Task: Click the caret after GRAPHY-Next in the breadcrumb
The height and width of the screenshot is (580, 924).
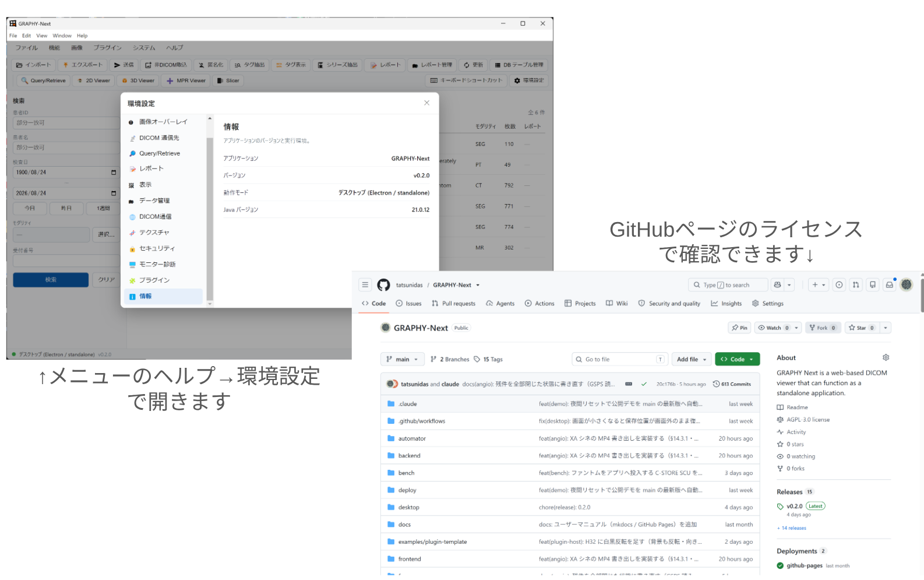Action: (478, 285)
